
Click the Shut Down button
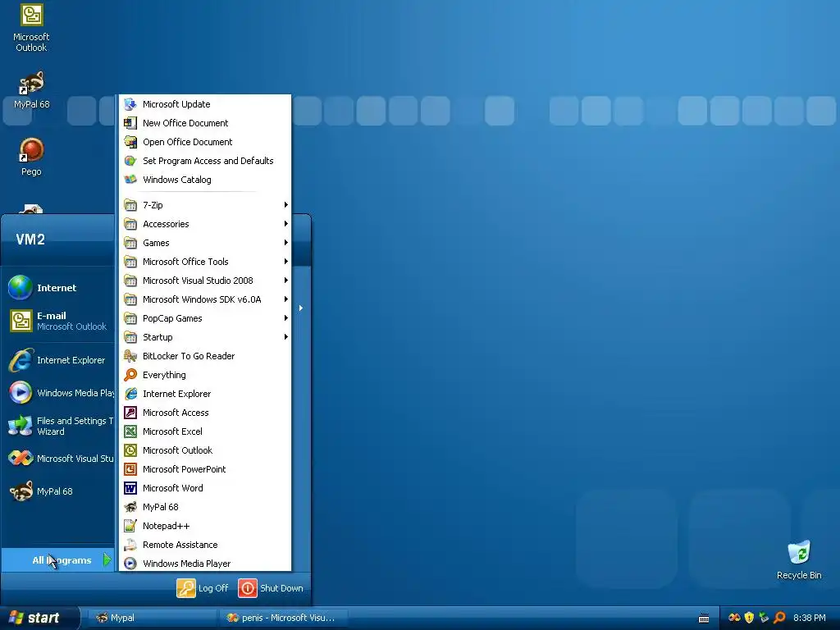point(271,588)
